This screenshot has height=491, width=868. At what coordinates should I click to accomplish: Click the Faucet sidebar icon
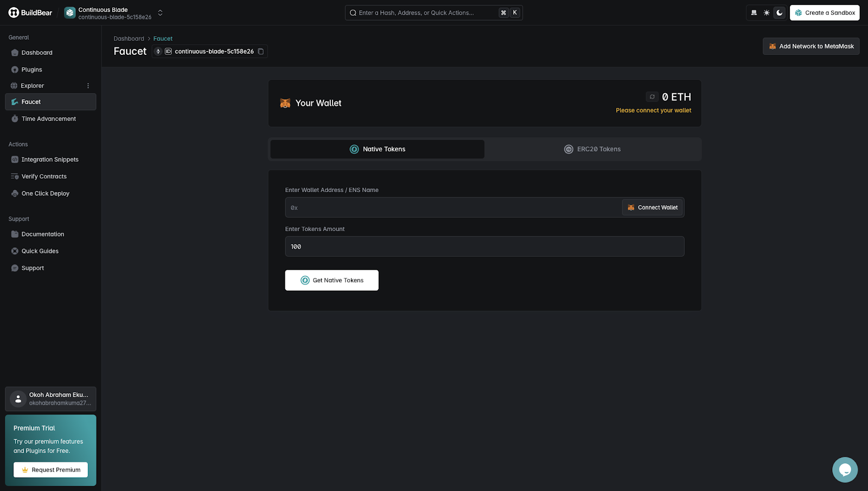15,102
